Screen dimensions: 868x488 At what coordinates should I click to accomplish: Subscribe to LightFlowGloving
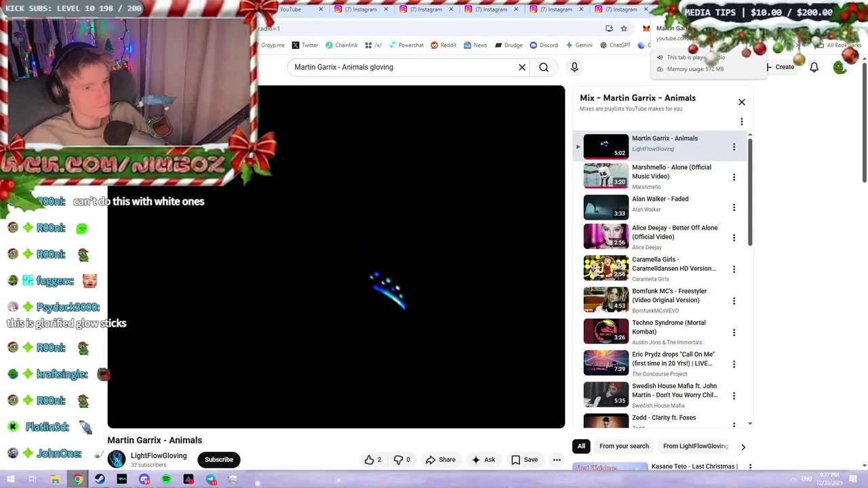(218, 460)
